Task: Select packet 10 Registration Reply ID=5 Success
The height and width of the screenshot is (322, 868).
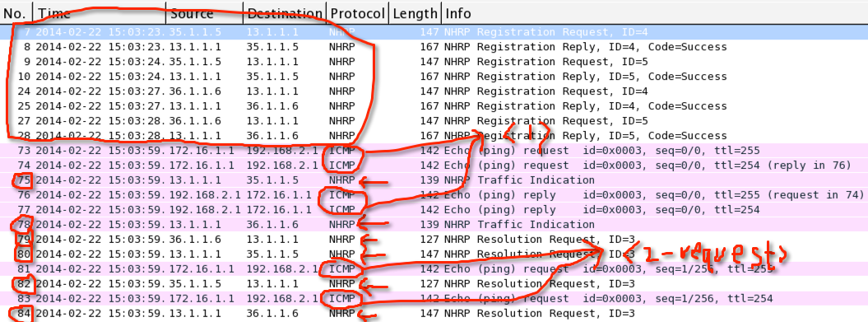Action: coord(434,77)
